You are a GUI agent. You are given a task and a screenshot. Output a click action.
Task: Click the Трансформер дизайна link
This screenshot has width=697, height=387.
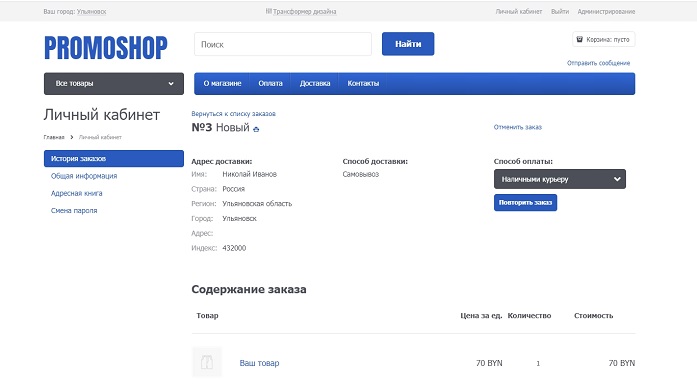click(304, 12)
